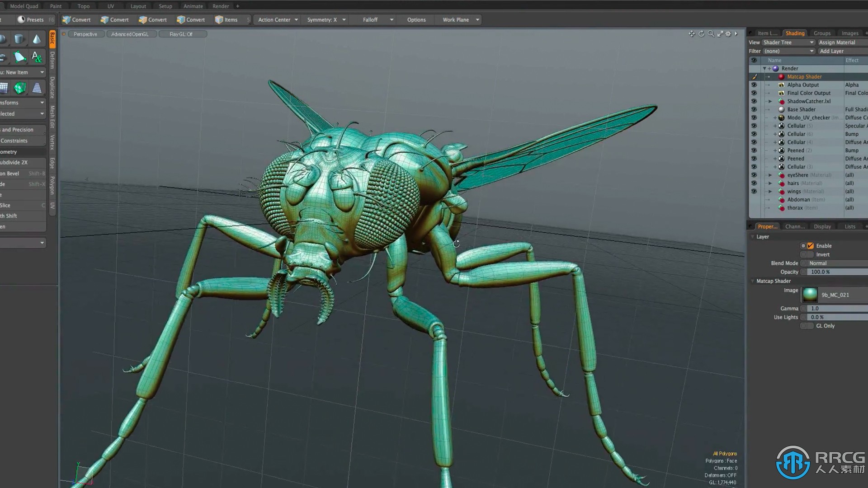Toggle visibility of Matcap Shader layer
This screenshot has width=868, height=488.
(754, 76)
